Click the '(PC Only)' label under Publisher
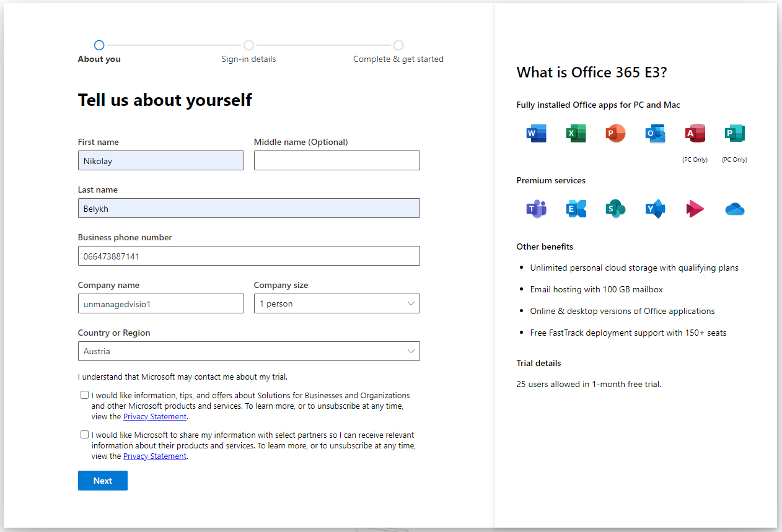This screenshot has height=532, width=782. pyautogui.click(x=734, y=160)
